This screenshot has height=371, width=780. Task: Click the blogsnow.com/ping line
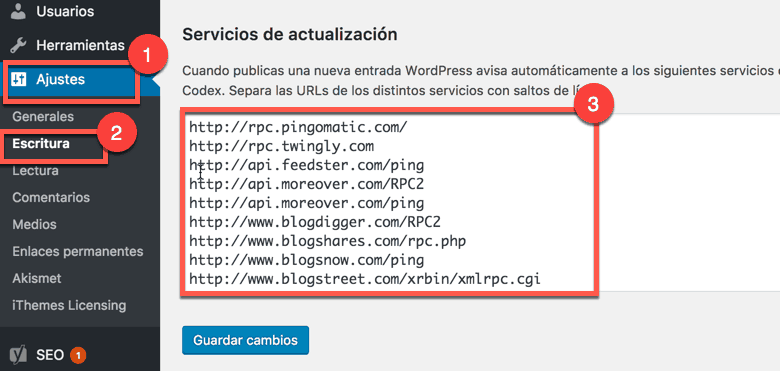[306, 260]
